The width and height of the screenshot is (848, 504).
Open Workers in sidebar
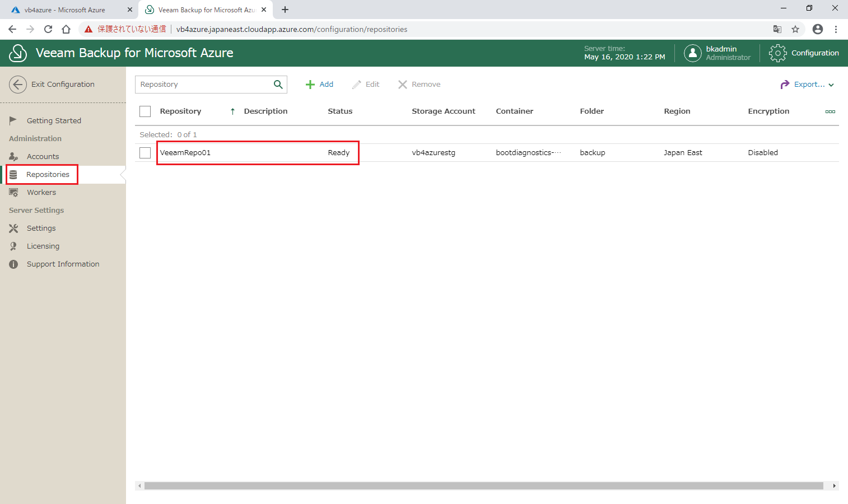41,192
